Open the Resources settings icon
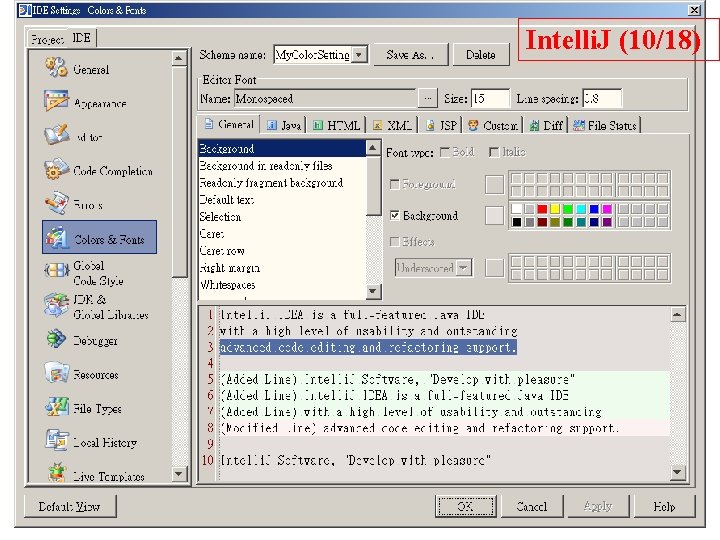Image resolution: width=720 pixels, height=540 pixels. [56, 373]
